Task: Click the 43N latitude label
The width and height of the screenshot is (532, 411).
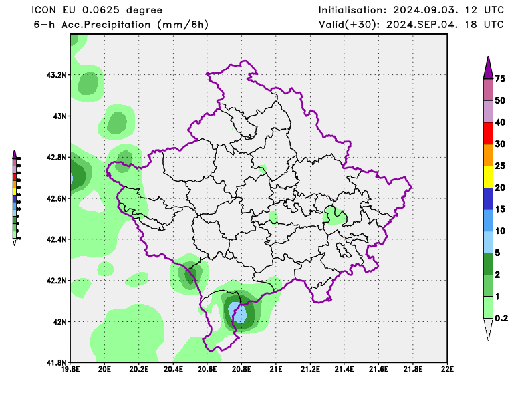Action: tap(60, 116)
